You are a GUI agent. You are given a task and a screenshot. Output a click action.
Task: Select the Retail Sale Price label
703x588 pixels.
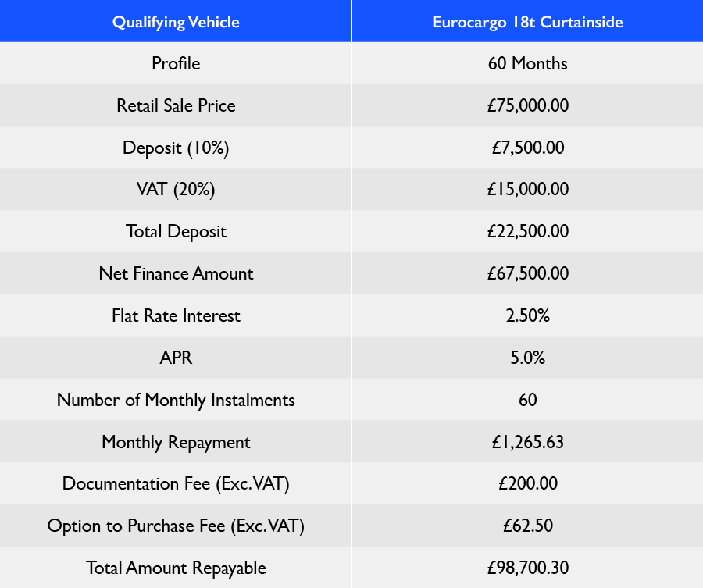click(x=176, y=105)
